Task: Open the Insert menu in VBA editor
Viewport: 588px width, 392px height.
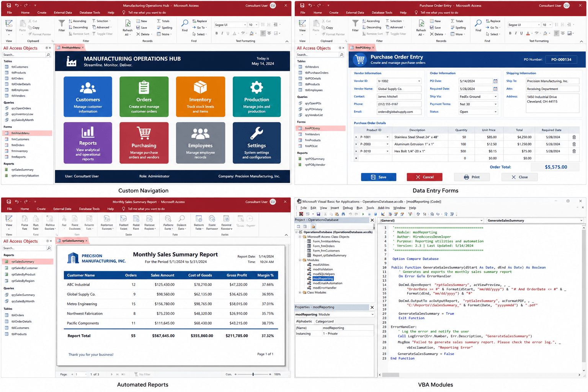Action: tap(335, 208)
